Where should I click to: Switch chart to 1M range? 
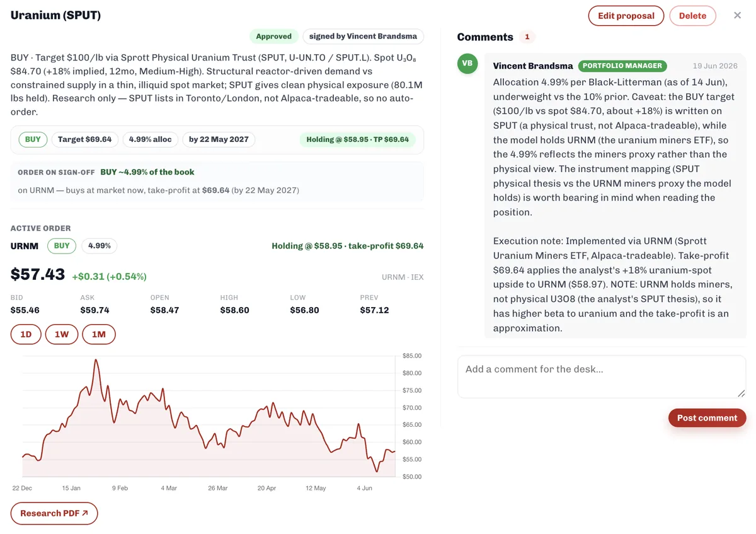coord(99,334)
